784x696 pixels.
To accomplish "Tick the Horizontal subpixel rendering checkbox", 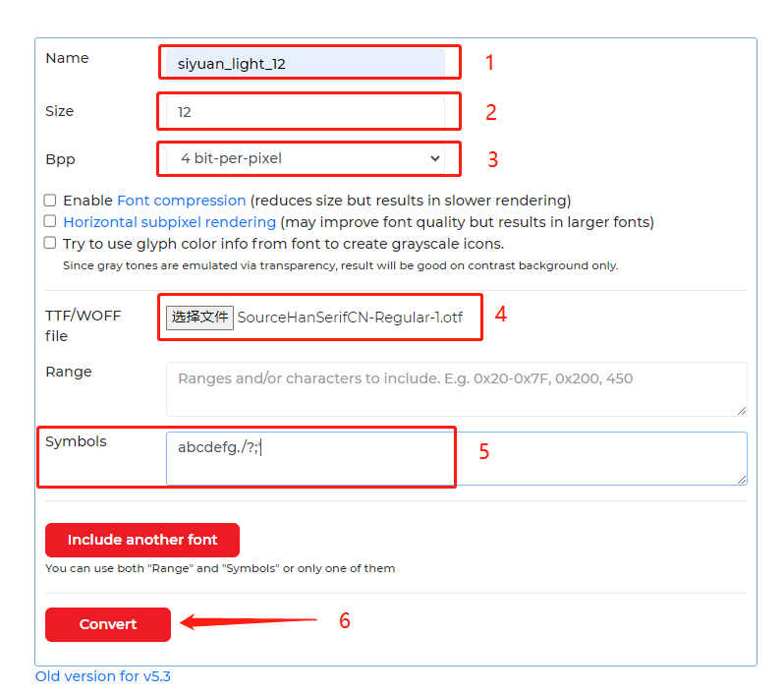I will point(50,221).
